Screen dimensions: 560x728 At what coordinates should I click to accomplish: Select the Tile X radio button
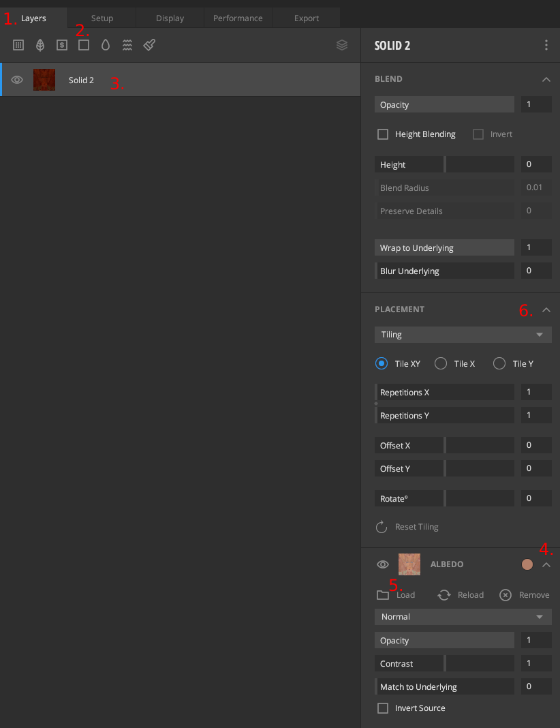point(441,363)
